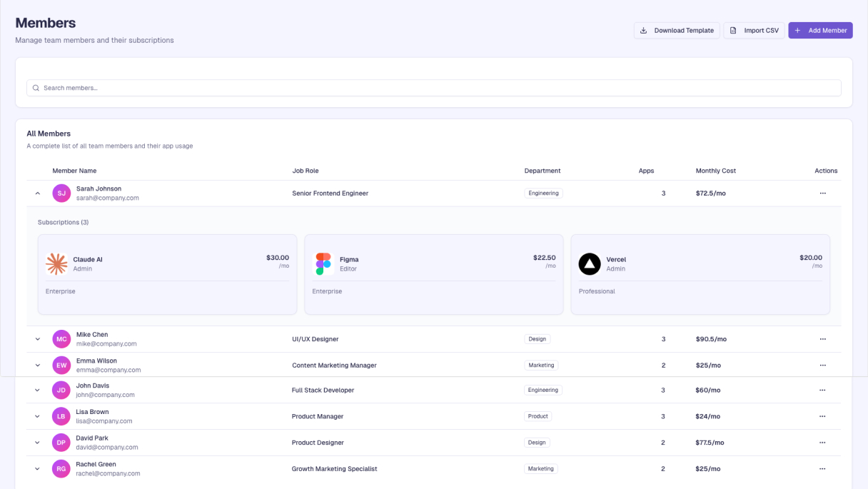Click the Download Template button
868x489 pixels.
676,31
